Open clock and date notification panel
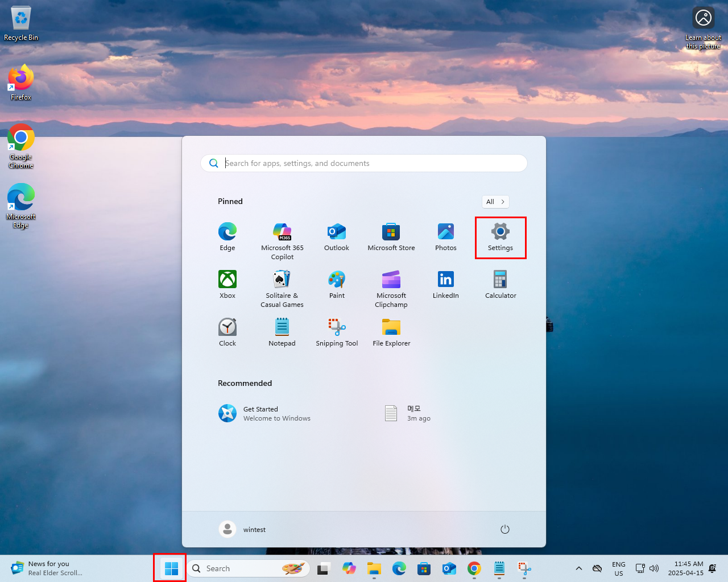This screenshot has width=728, height=582. [x=685, y=568]
